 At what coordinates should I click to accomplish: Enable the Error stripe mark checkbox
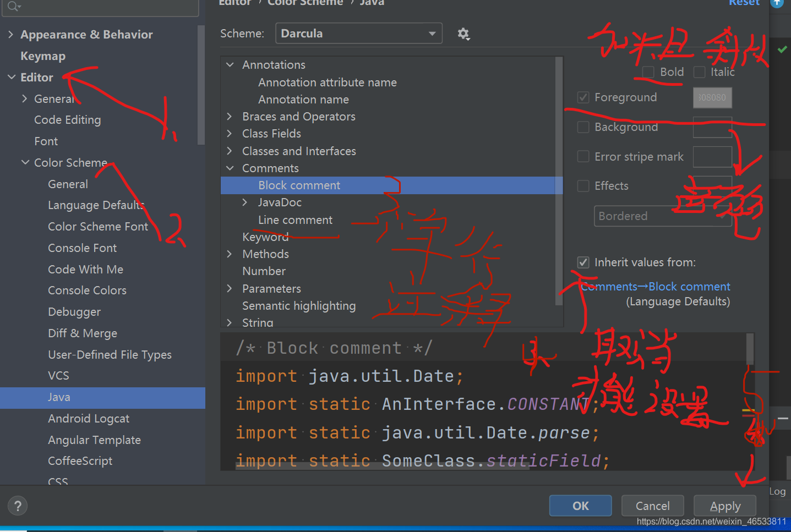pos(583,157)
